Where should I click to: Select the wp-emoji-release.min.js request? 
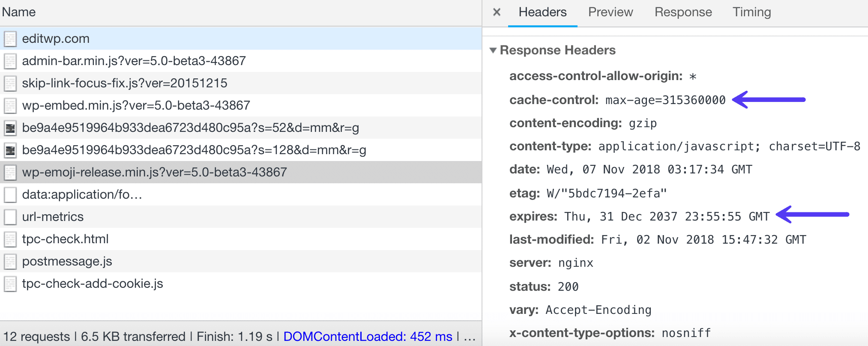coord(154,172)
